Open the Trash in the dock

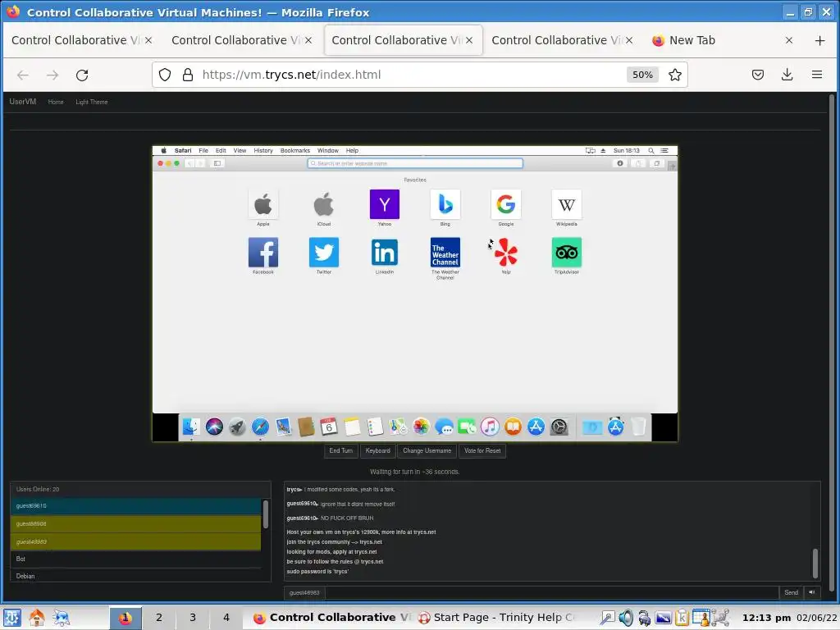coord(638,427)
